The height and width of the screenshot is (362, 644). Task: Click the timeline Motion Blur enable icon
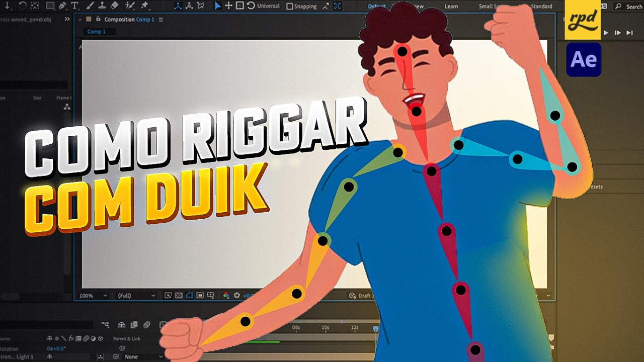[x=147, y=325]
